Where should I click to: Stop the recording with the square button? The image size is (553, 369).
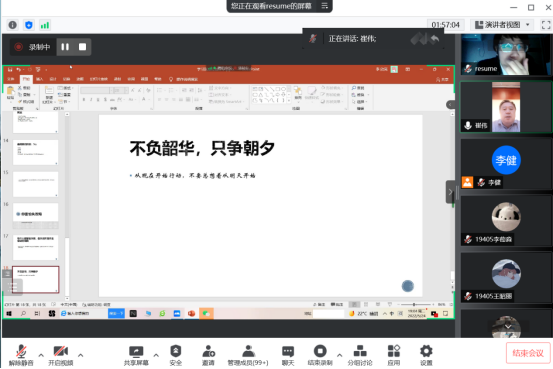[x=83, y=47]
